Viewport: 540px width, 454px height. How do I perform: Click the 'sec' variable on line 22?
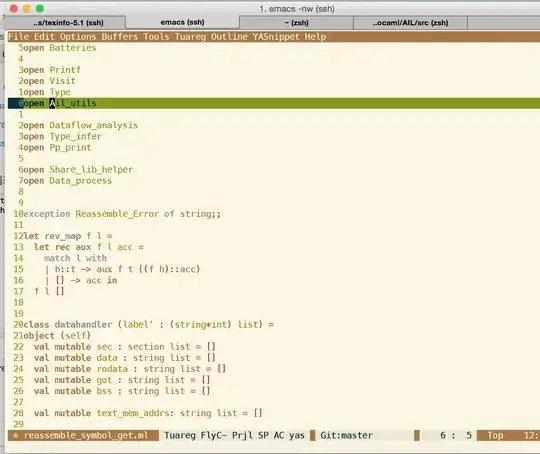point(104,347)
